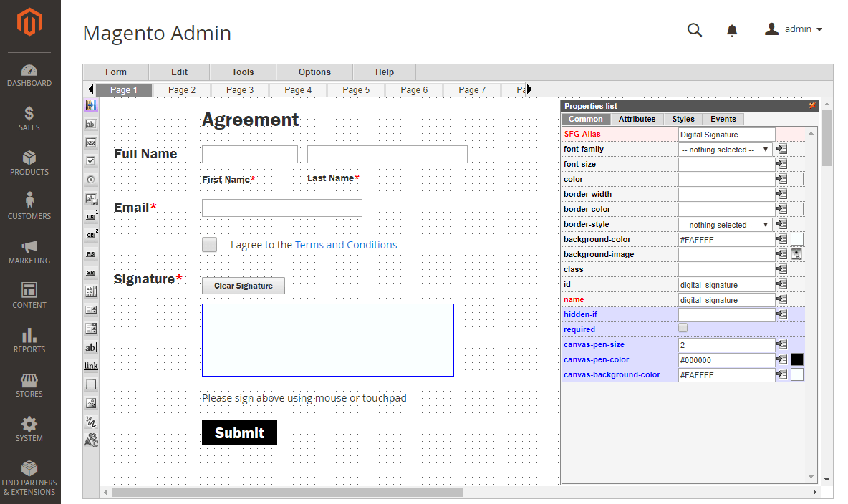Select the text input field tool

pyautogui.click(x=90, y=124)
